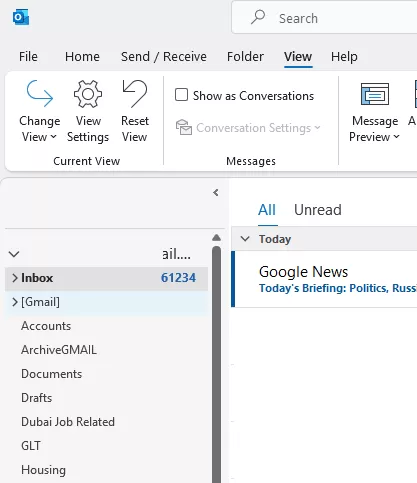Open View Settings gear
417x483 pixels.
click(88, 111)
